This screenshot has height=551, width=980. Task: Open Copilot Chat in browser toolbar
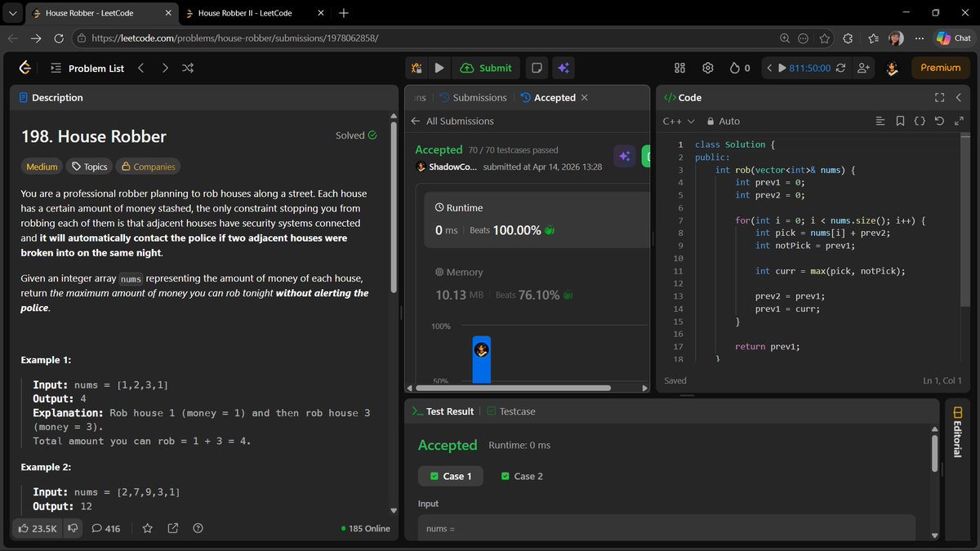(x=953, y=38)
